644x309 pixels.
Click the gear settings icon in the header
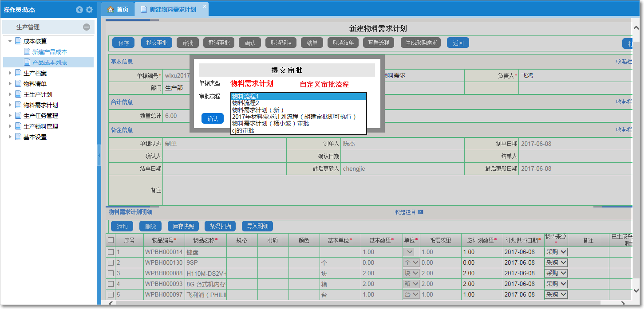click(x=90, y=9)
